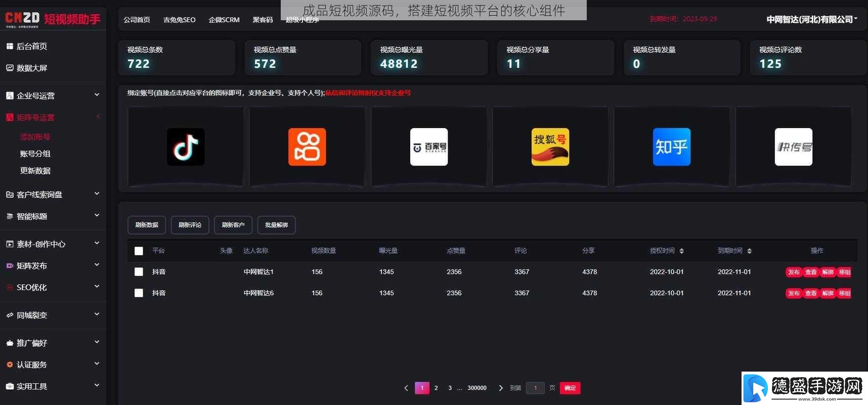The width and height of the screenshot is (868, 405).
Task: Click the 视频总评论数 125 stat card
Action: pos(808,58)
